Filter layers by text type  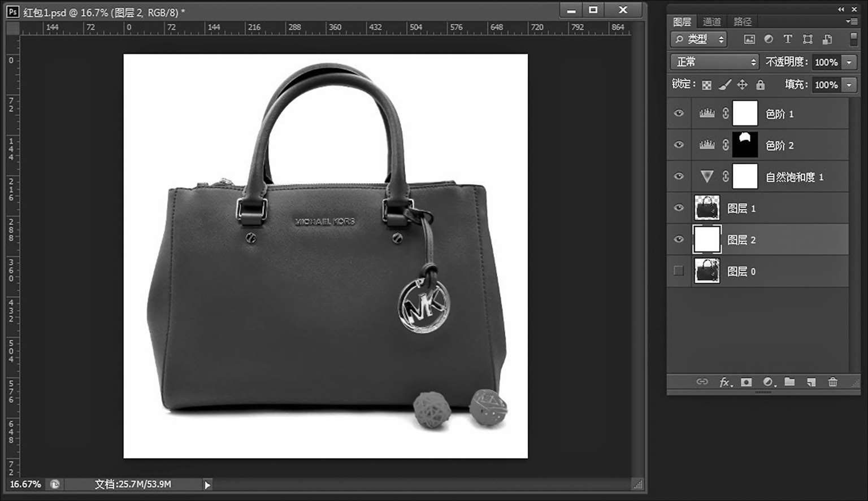coord(788,39)
